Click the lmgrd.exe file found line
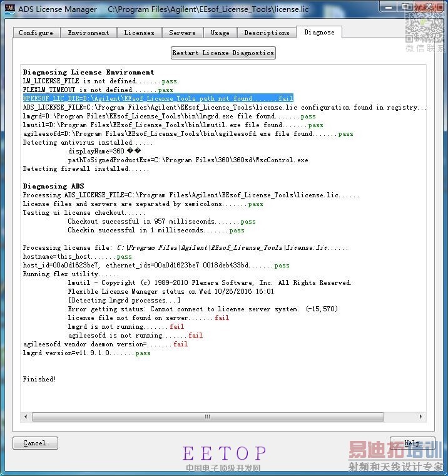Viewport: 448px width, 476px height. click(x=169, y=116)
